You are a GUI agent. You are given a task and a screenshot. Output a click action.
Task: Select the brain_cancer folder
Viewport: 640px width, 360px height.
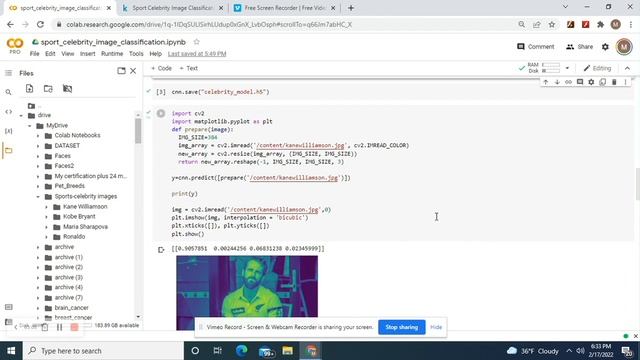[71, 308]
